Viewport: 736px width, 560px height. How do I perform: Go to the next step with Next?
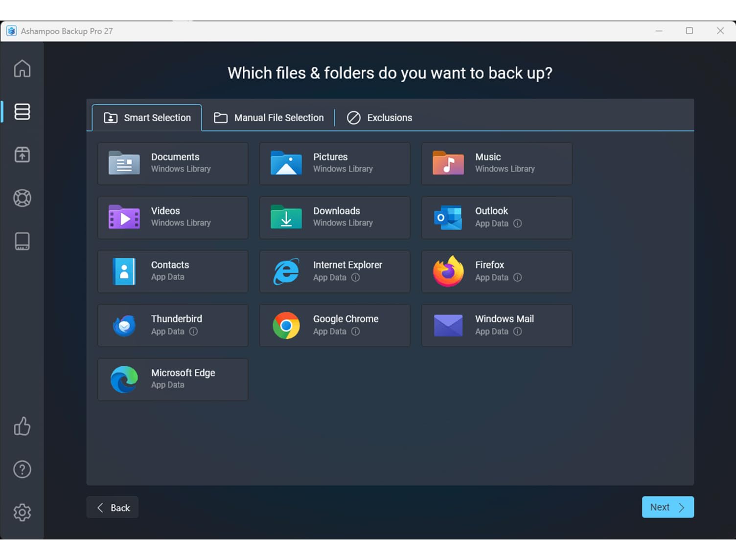pyautogui.click(x=667, y=507)
